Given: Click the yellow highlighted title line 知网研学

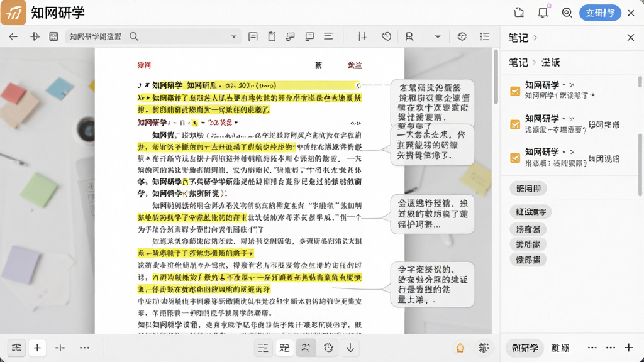Looking at the screenshot, I should (x=249, y=85).
